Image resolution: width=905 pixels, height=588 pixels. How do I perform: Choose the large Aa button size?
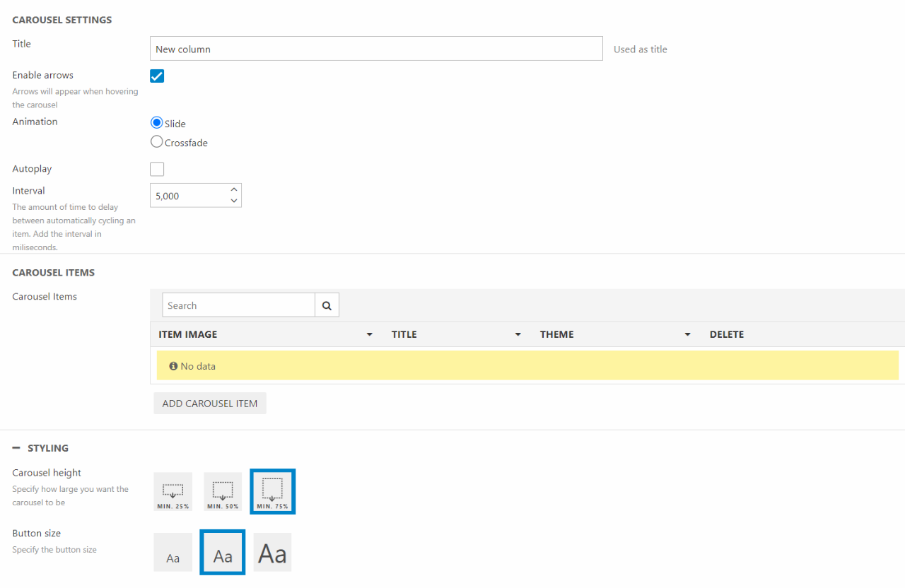pos(272,553)
